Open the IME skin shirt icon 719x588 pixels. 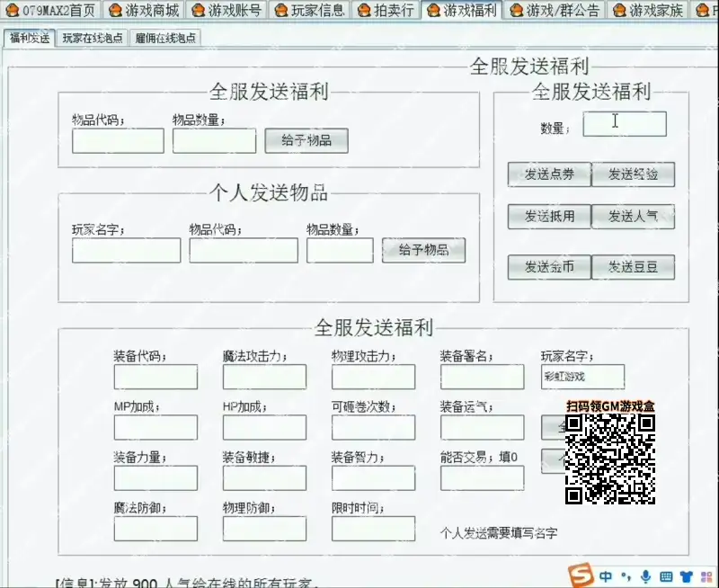(687, 576)
